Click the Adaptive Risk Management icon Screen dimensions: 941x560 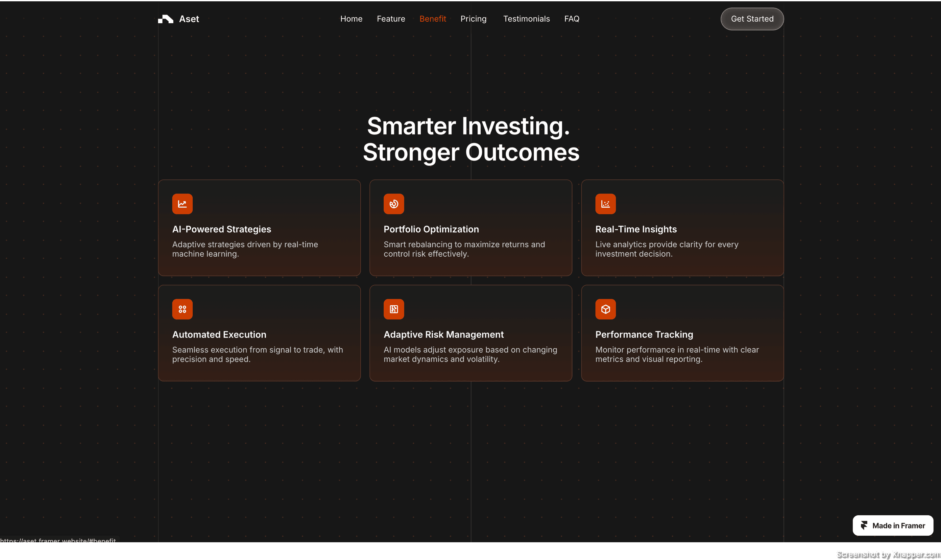[x=394, y=309]
